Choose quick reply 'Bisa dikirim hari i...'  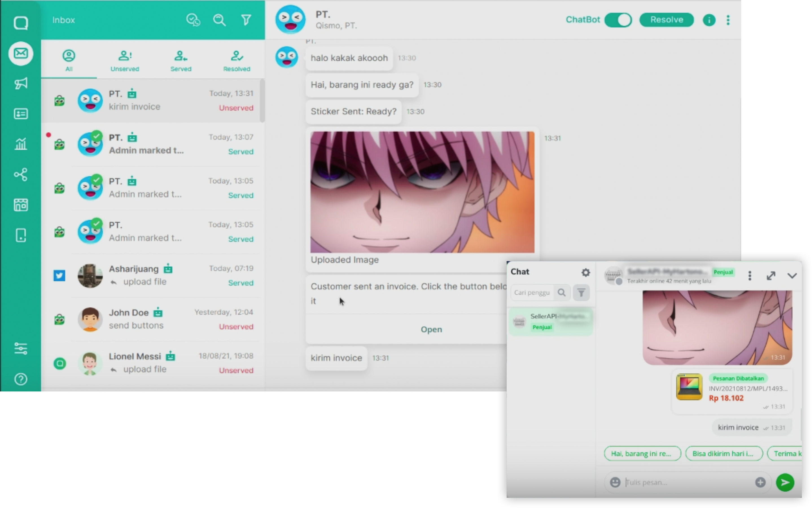coord(724,454)
